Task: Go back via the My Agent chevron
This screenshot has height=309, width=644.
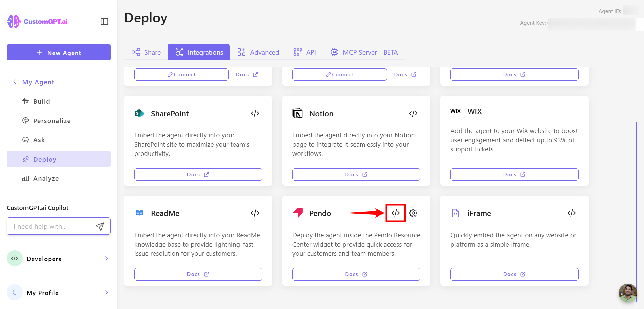Action: click(15, 82)
